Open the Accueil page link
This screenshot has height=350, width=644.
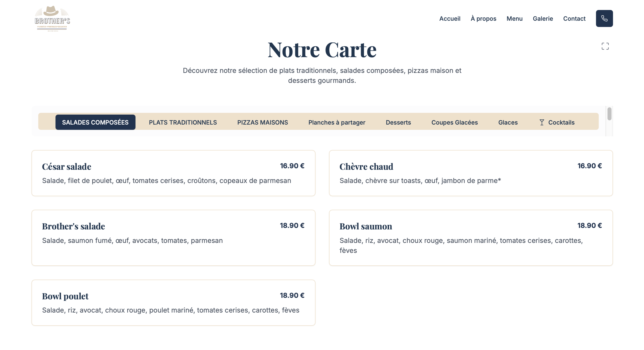tap(449, 19)
